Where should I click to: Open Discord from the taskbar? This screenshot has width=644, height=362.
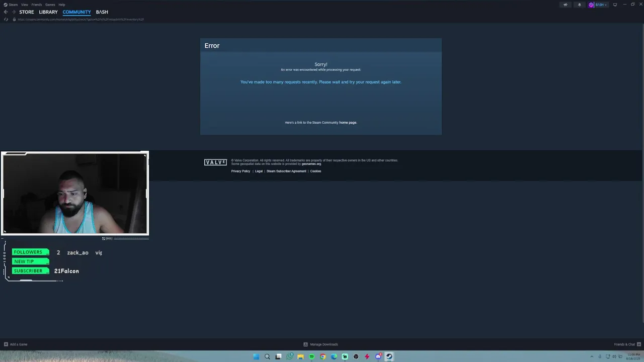tap(378, 356)
